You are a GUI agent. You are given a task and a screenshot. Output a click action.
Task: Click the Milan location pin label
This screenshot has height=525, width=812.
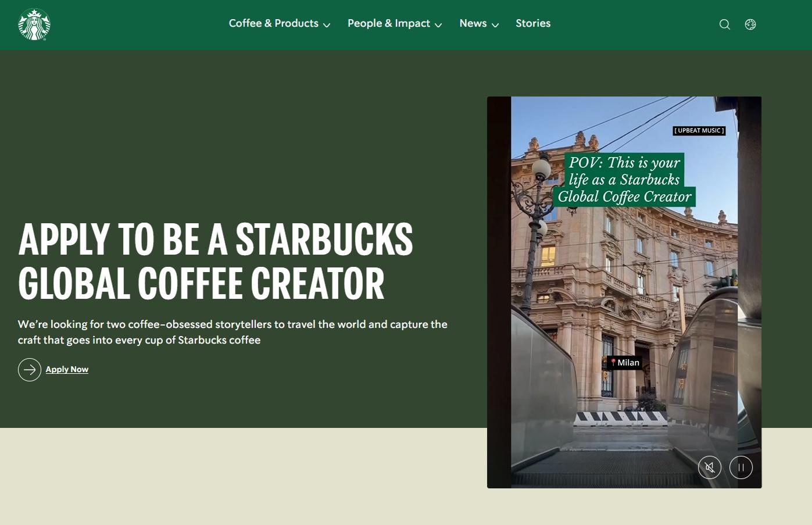624,363
